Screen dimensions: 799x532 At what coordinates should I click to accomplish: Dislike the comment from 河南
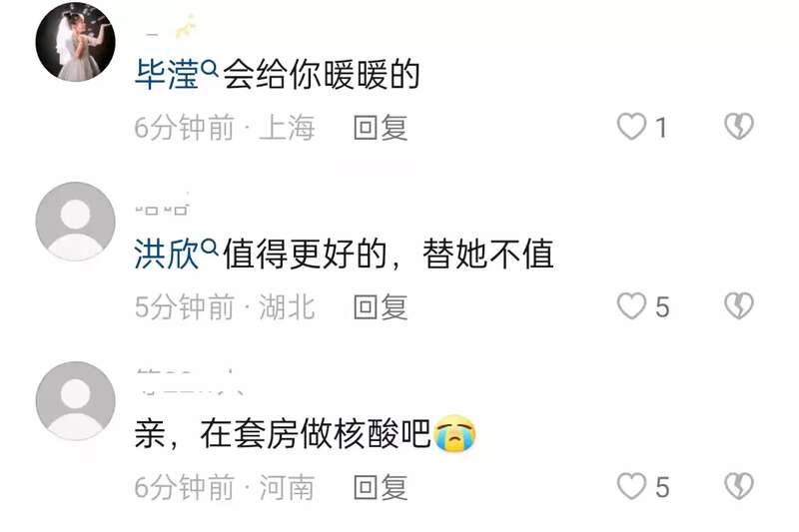click(x=739, y=486)
